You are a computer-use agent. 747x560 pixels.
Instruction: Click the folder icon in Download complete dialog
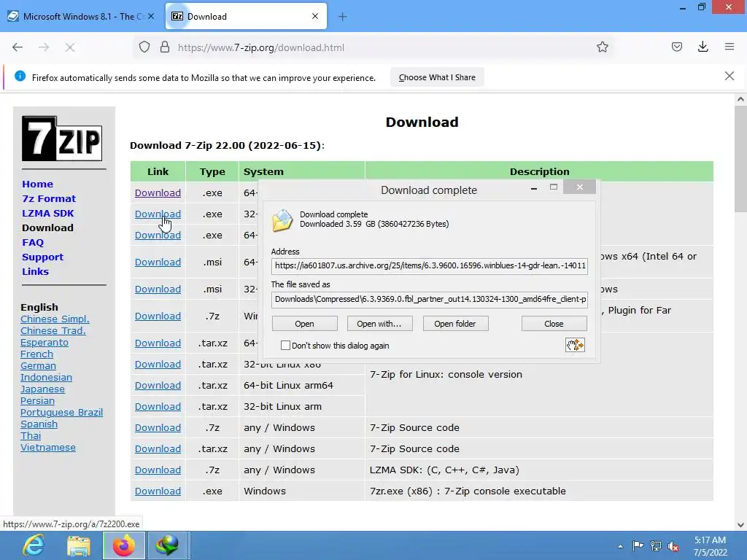[x=282, y=220]
